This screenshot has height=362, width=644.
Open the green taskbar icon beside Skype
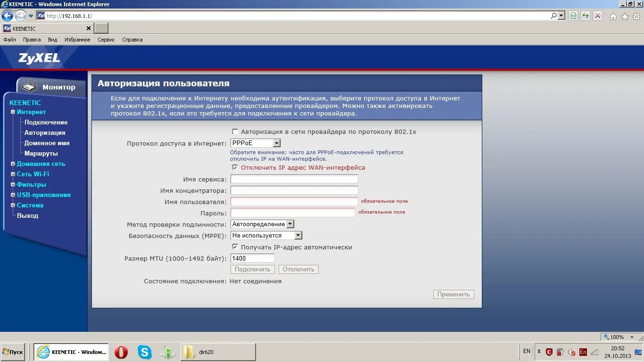click(x=168, y=352)
